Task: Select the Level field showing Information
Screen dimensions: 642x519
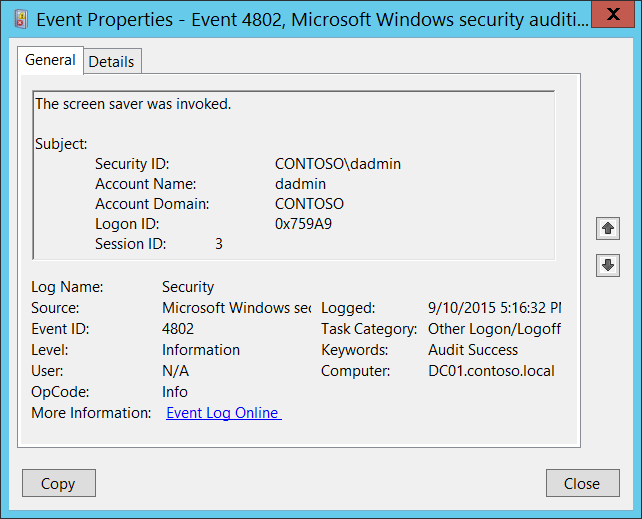Action: 201,350
